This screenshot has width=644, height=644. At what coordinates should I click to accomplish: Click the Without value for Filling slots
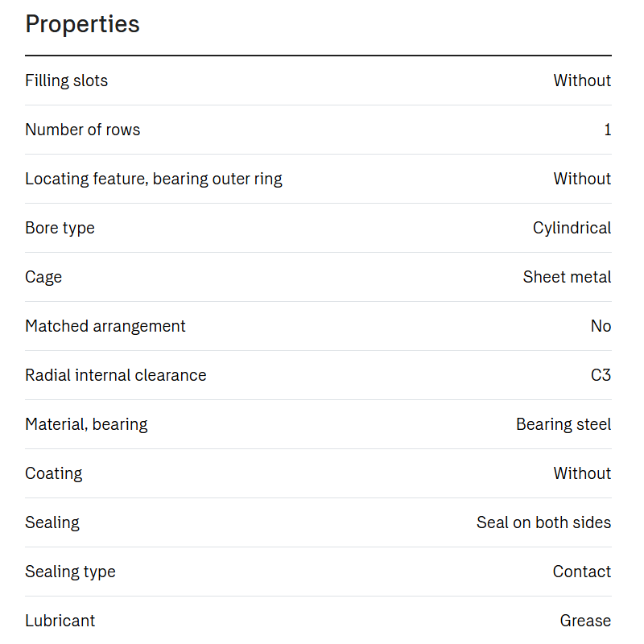pos(582,80)
